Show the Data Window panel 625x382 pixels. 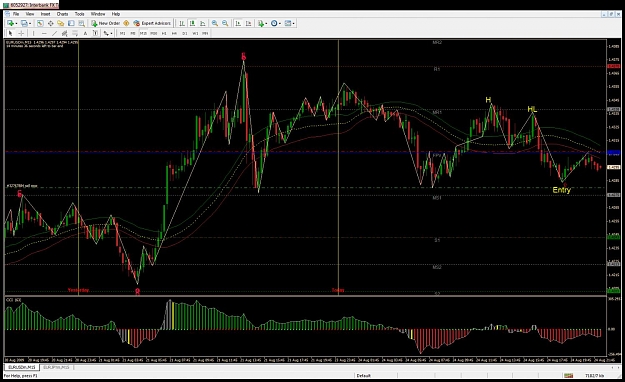50,24
